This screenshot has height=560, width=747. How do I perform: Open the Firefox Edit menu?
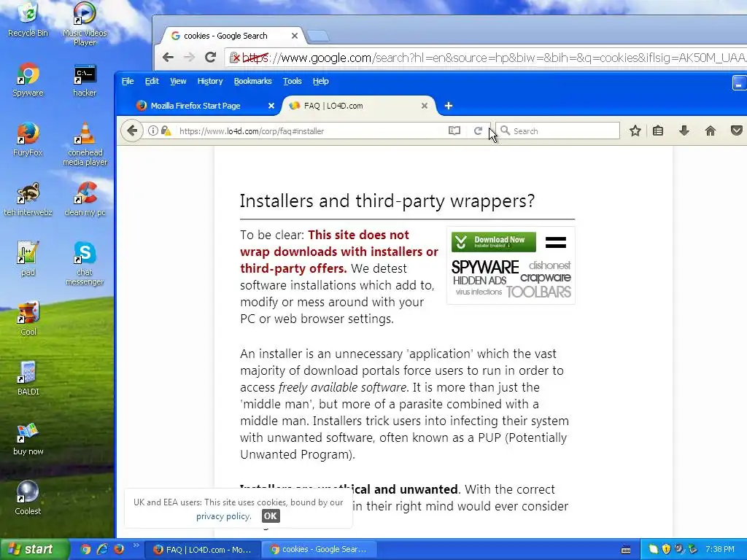point(152,81)
